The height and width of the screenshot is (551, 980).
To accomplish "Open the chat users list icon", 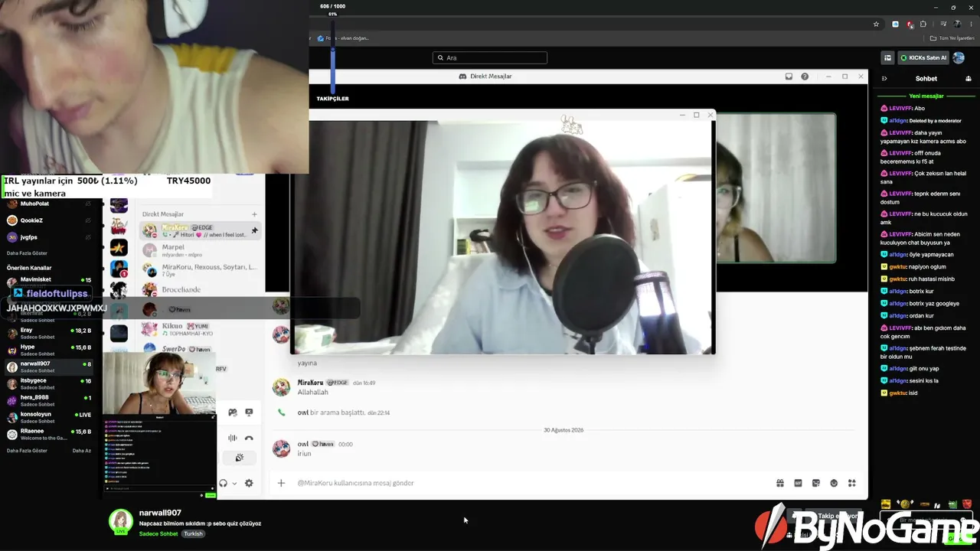I will 969,79.
